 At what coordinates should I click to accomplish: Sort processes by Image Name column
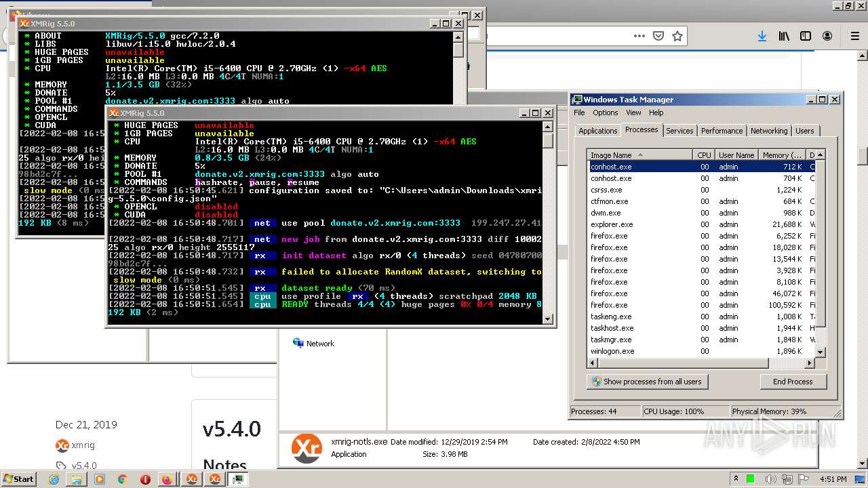(640, 155)
